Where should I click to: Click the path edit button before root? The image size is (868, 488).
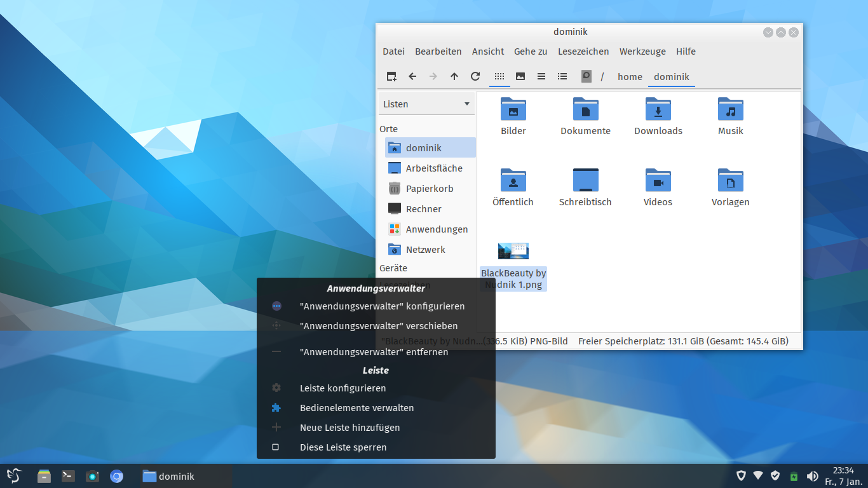click(587, 76)
